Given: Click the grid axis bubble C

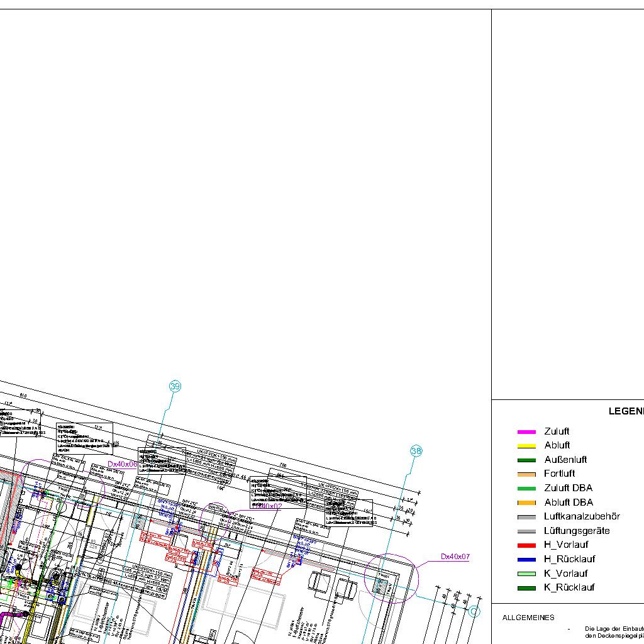Looking at the screenshot, I should click(475, 611).
